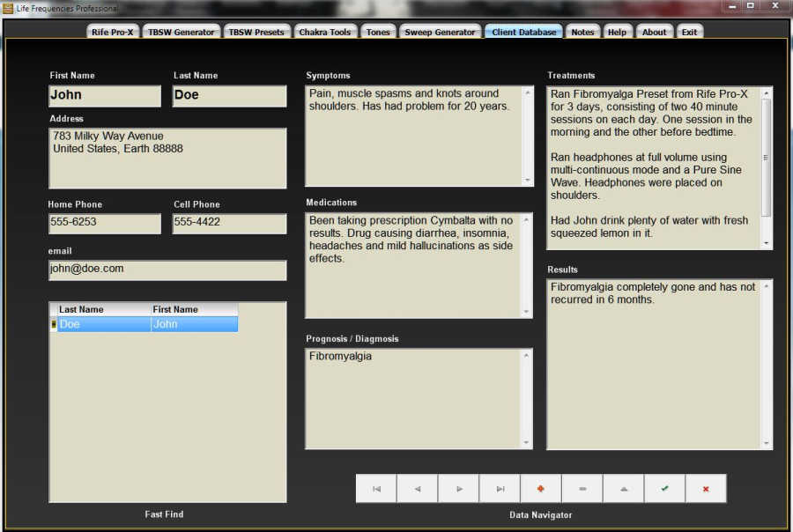The image size is (793, 532).
Task: Click into the email input field
Action: pos(167,270)
